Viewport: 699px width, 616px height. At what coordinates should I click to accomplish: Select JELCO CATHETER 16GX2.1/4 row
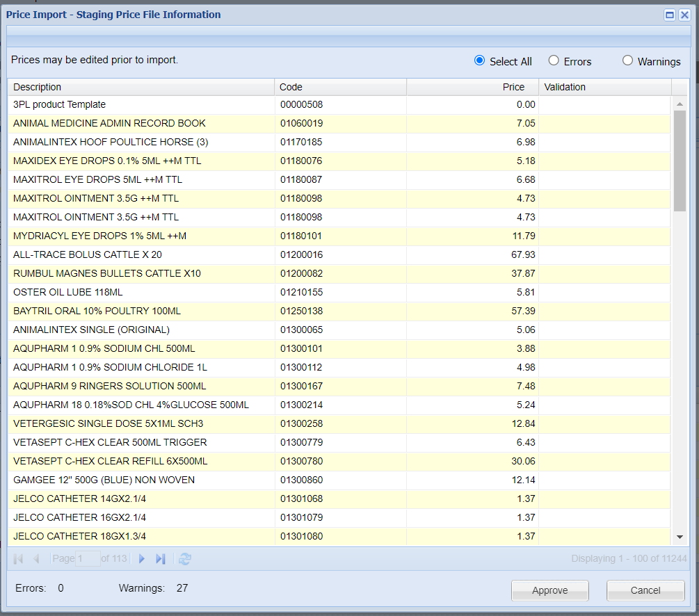[x=339, y=517]
